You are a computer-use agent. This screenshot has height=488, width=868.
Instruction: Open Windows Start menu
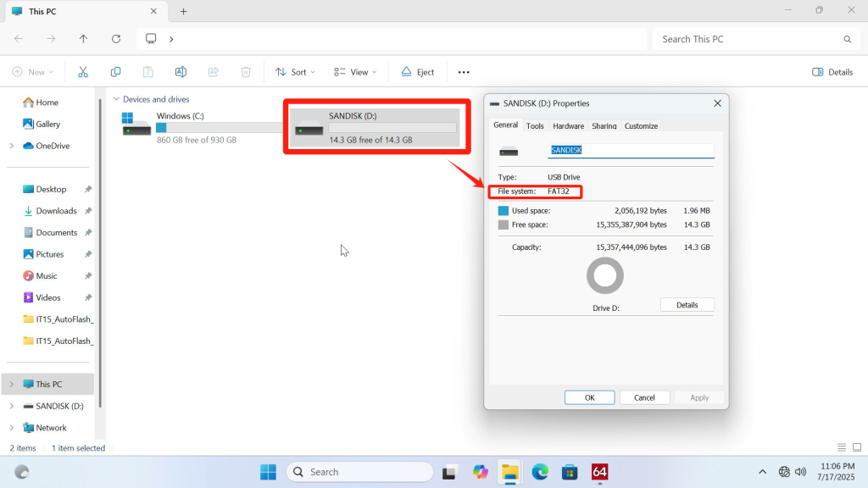268,472
